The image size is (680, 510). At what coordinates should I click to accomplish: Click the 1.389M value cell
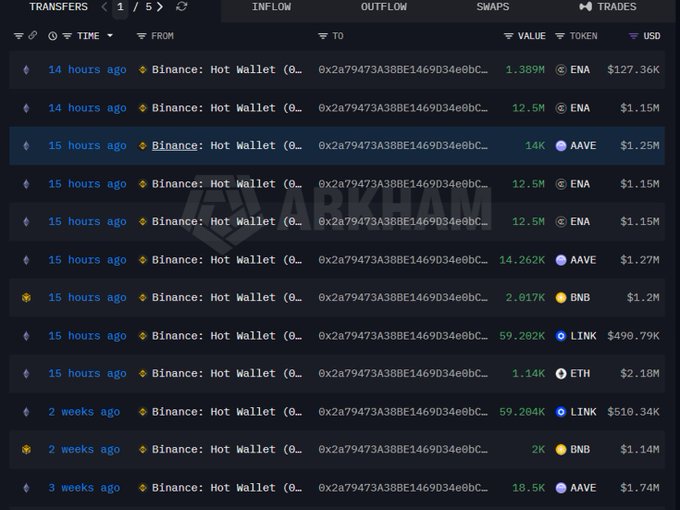coord(525,70)
